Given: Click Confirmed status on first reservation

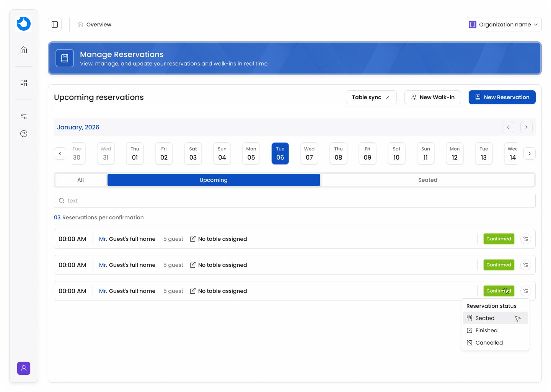Looking at the screenshot, I should [499, 239].
